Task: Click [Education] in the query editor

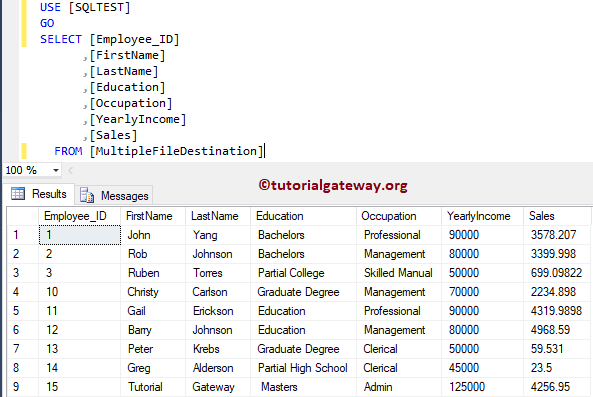Action: (x=127, y=87)
